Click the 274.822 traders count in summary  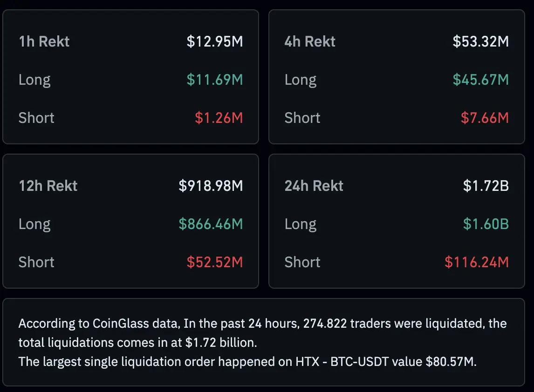[x=325, y=323]
